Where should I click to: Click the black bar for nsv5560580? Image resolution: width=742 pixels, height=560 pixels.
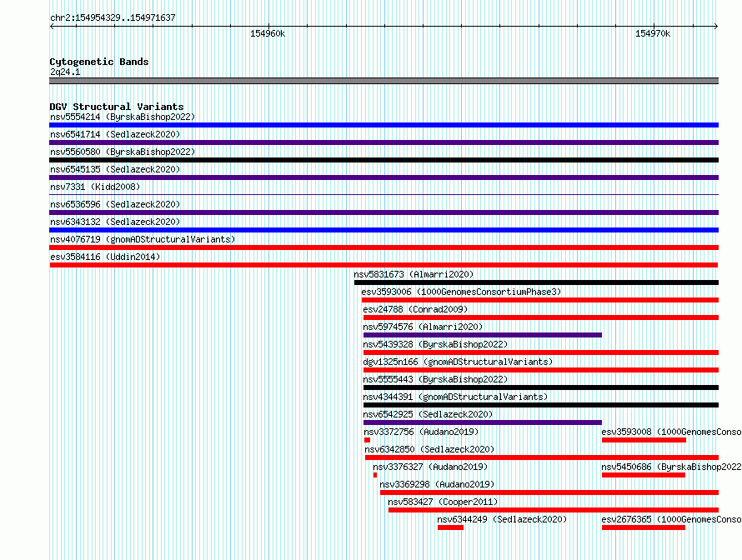coord(384,160)
